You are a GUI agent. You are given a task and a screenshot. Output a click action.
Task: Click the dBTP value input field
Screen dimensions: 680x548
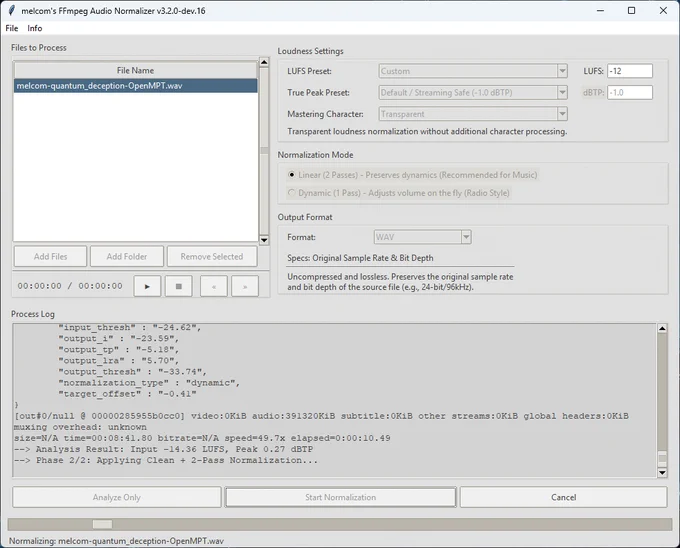(x=630, y=92)
